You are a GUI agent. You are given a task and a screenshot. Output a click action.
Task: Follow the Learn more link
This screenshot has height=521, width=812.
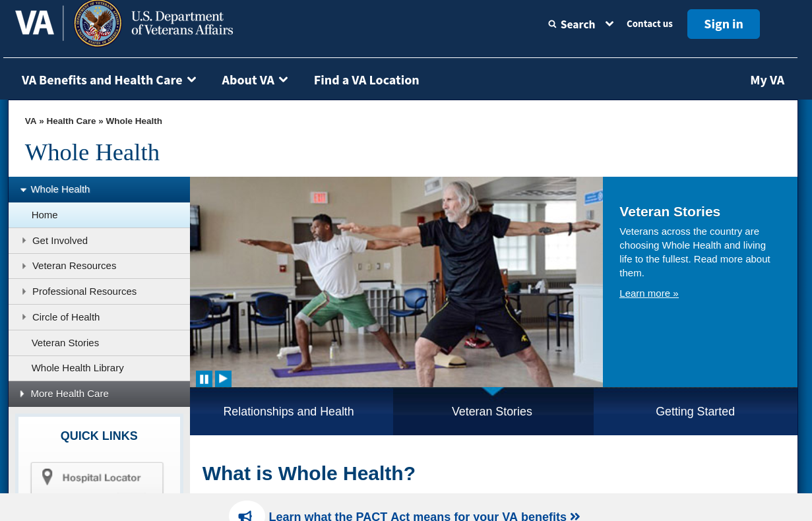tap(648, 293)
